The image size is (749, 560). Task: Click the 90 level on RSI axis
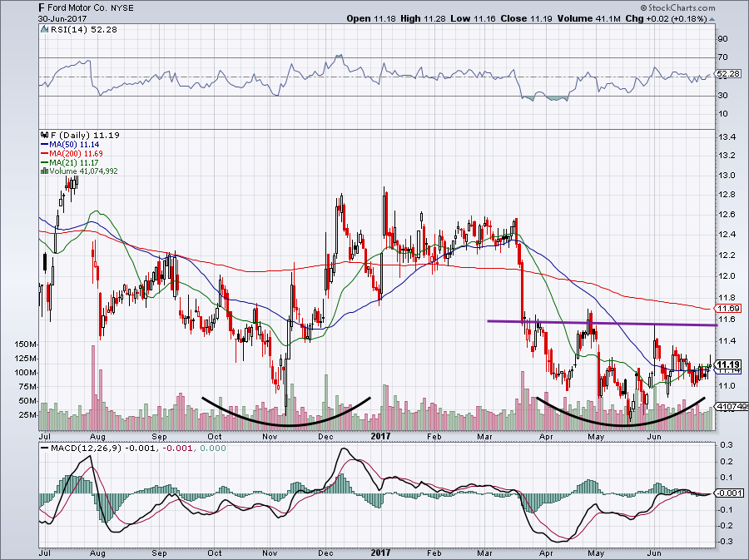point(722,38)
